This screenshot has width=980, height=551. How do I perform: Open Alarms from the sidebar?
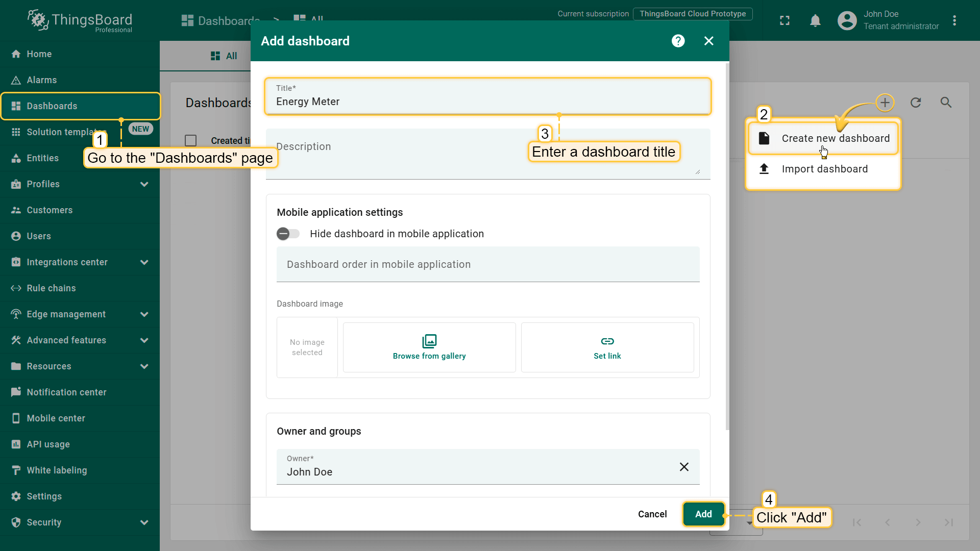tap(80, 80)
